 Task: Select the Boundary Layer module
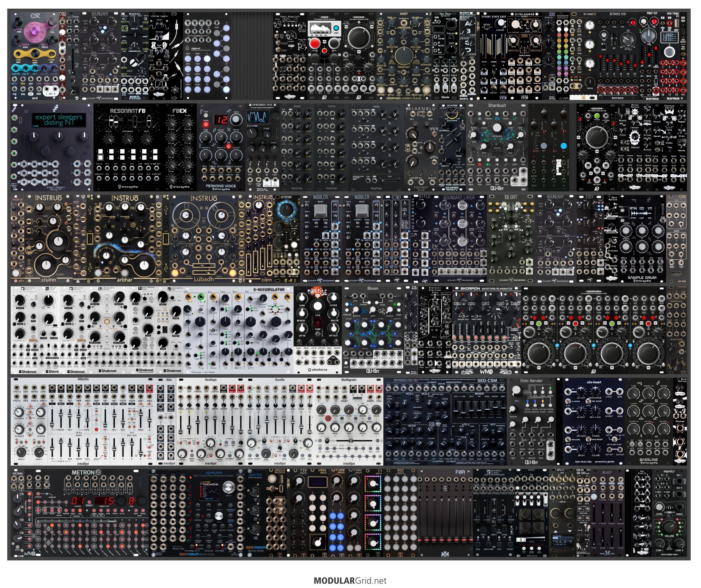point(459,239)
